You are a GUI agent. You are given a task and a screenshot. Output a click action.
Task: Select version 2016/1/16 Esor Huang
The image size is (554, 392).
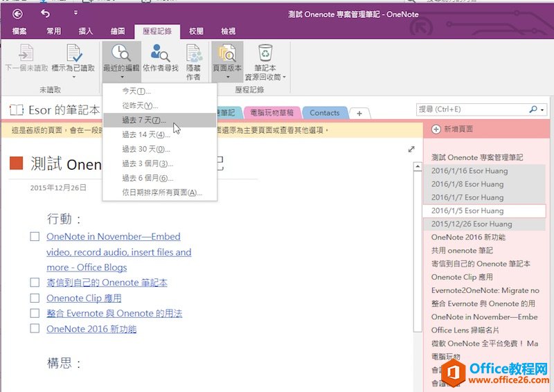(x=484, y=171)
